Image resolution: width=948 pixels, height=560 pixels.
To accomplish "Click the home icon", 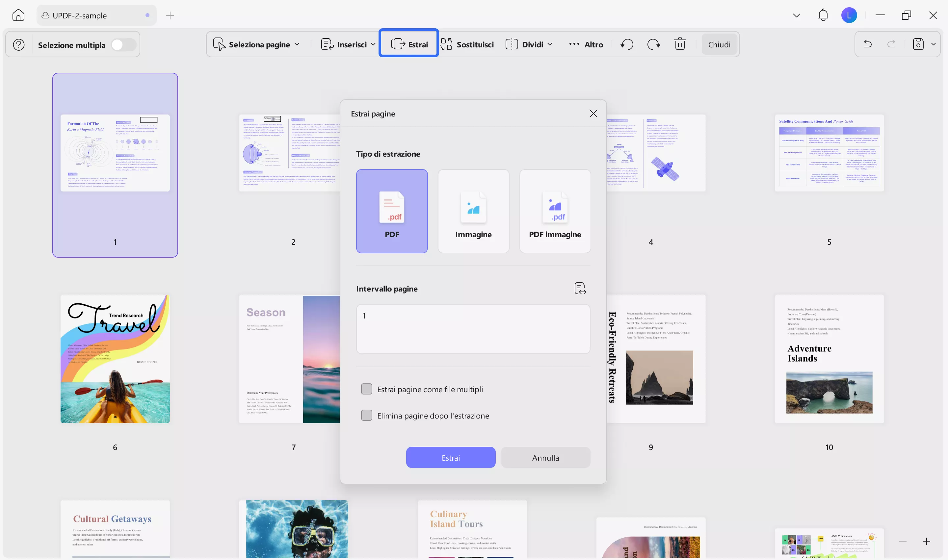I will click(18, 15).
